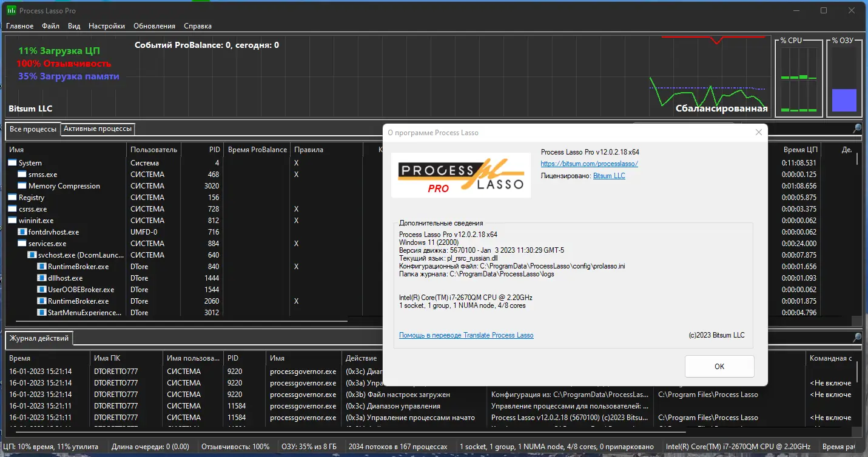The image size is (868, 457).
Task: Click the icon of the Registry process
Action: pos(13,198)
